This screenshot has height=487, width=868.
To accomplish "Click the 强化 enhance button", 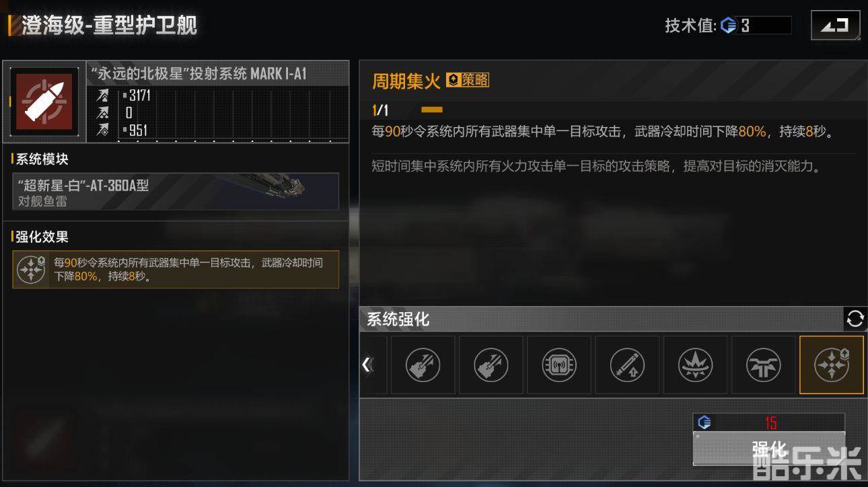I will [x=768, y=448].
